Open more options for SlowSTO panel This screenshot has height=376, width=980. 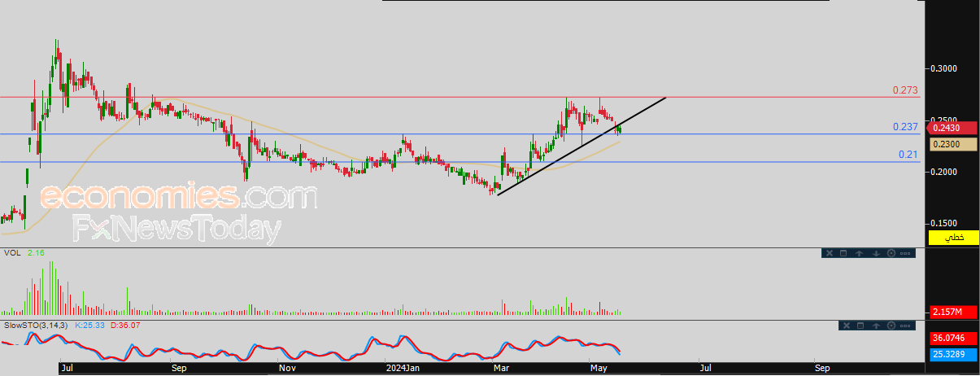tap(905, 326)
